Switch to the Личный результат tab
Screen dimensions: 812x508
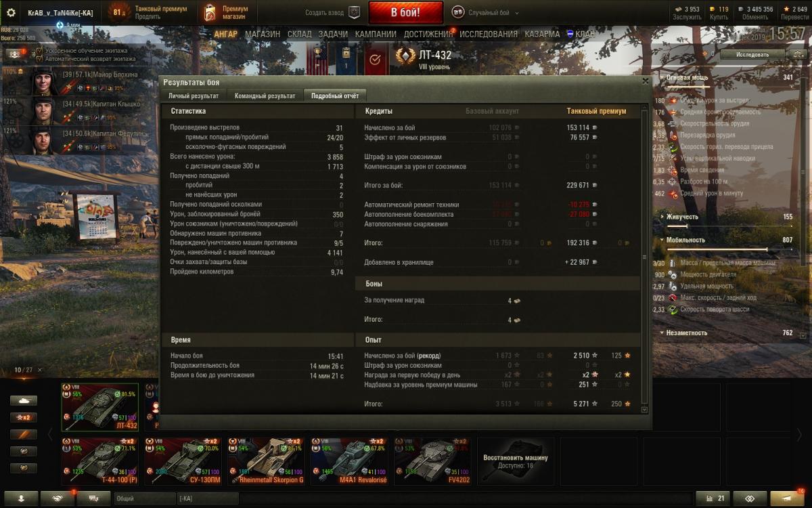coord(194,96)
